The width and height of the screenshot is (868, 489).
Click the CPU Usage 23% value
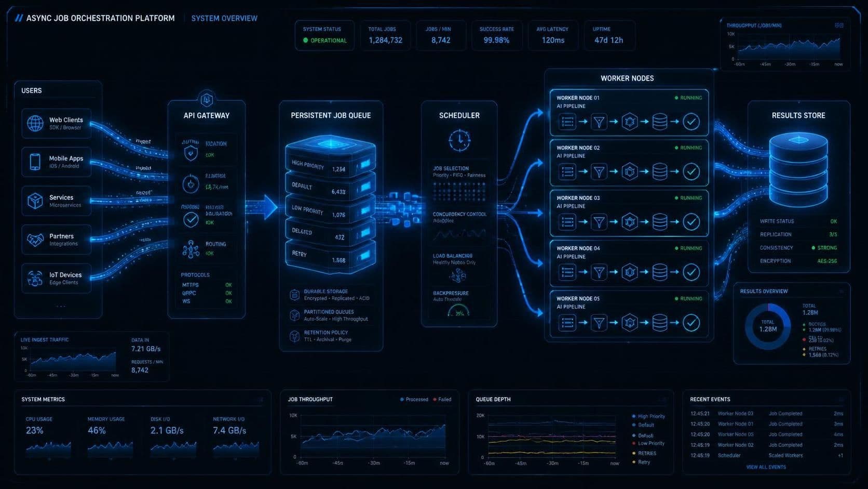click(35, 430)
